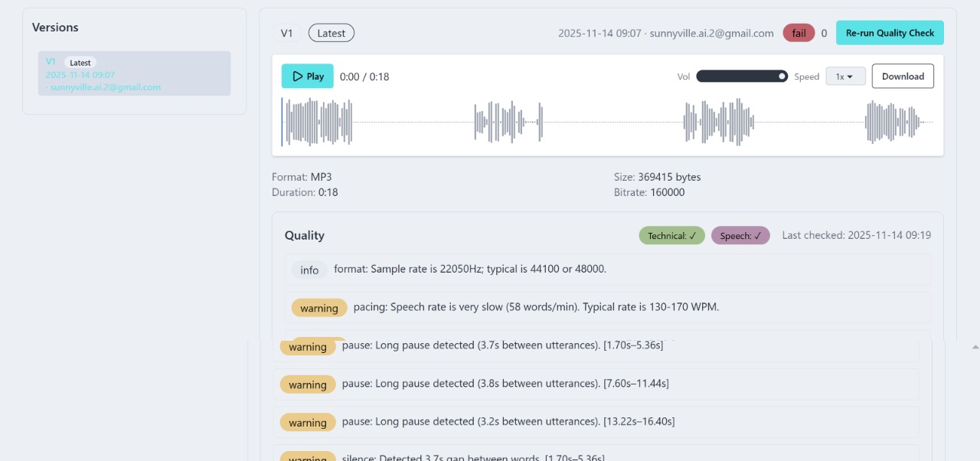
Task: Click the warning badge for the 3.7s pause
Action: click(308, 346)
